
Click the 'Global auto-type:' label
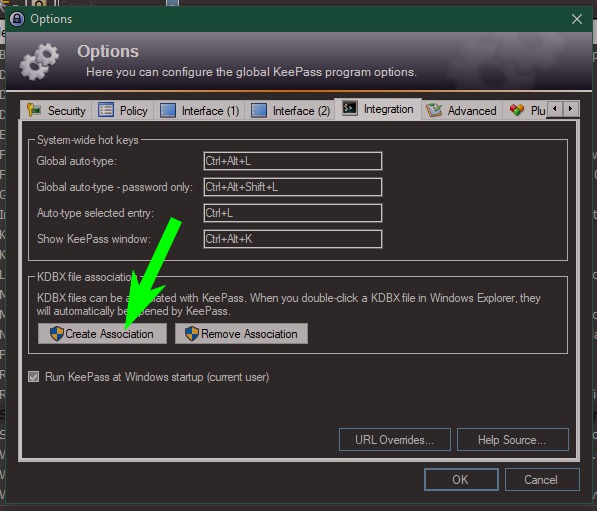(x=77, y=161)
